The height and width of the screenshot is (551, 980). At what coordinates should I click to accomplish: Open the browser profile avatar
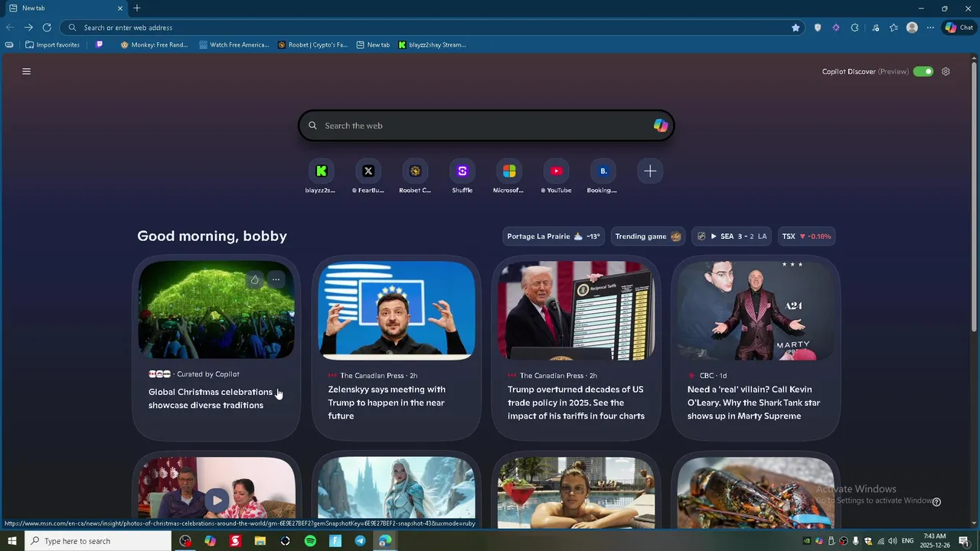(912, 28)
